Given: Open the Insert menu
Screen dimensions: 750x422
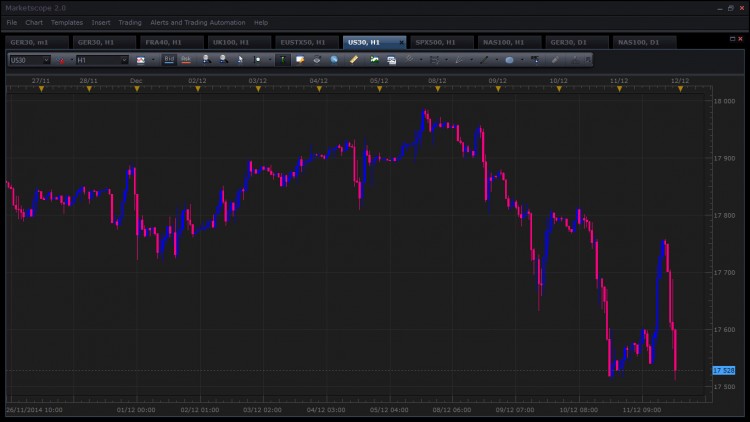Looking at the screenshot, I should point(101,22).
